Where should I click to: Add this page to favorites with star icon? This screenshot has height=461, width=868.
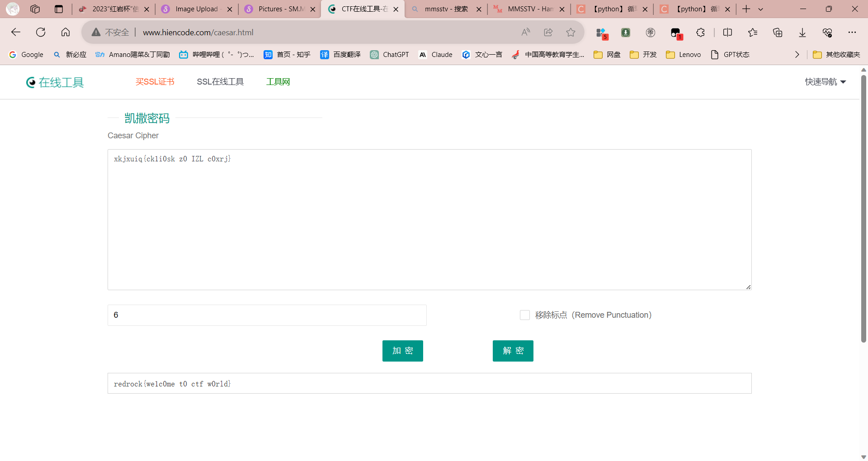pyautogui.click(x=571, y=32)
